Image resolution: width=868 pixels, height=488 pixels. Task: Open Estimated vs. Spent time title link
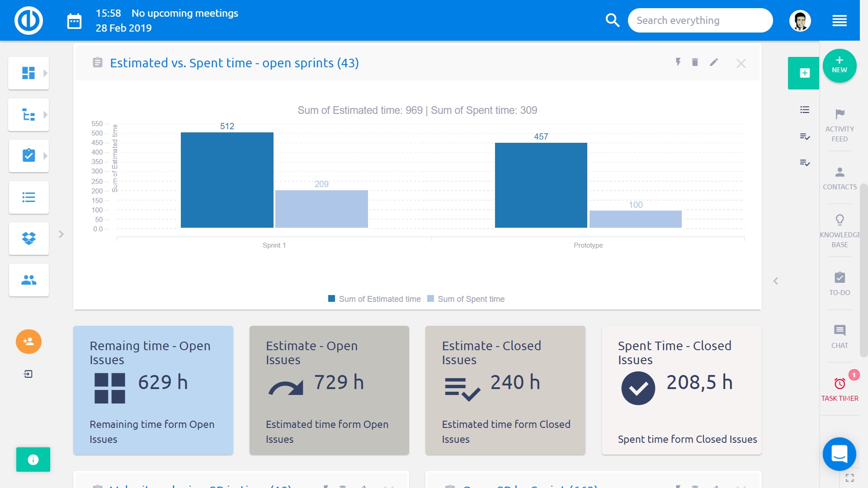[x=234, y=63]
